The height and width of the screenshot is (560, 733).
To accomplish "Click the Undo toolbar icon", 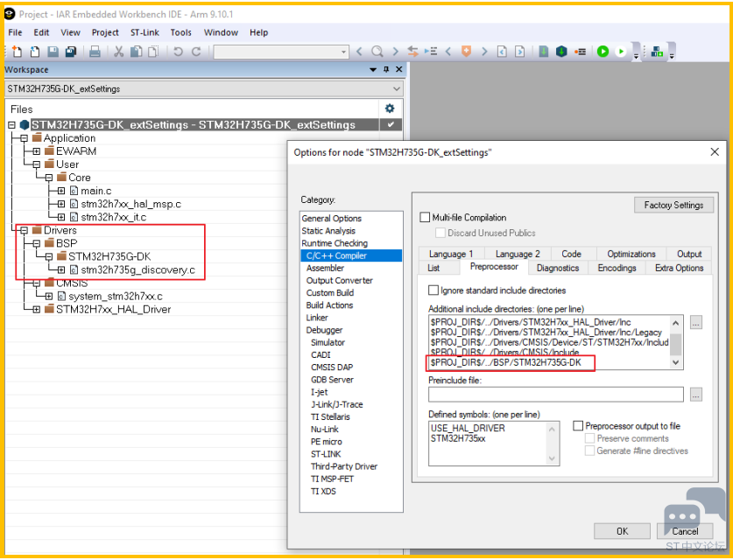I will (x=178, y=52).
